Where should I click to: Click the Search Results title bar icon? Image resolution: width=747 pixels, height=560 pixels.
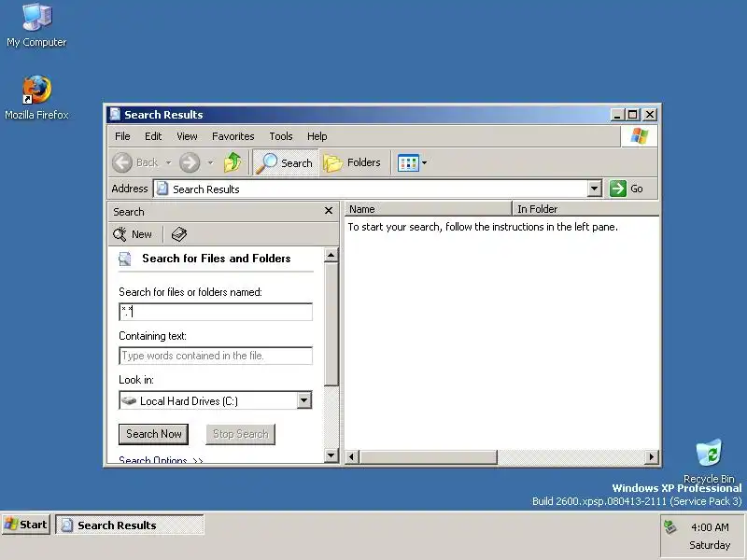[x=115, y=114]
